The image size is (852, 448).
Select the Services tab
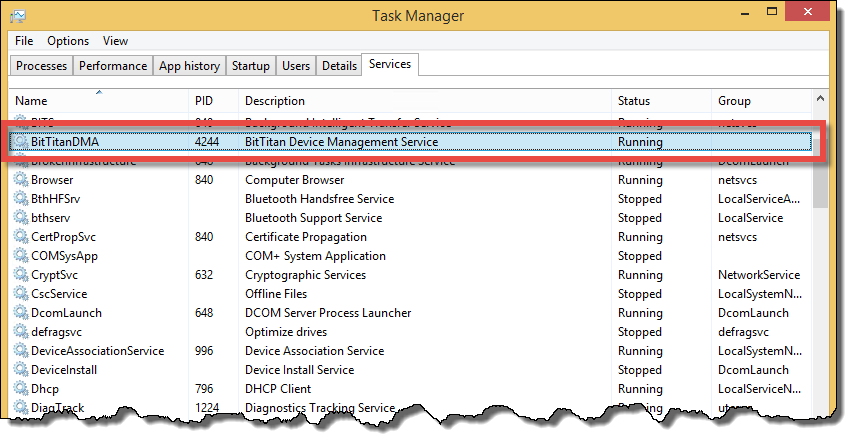390,64
